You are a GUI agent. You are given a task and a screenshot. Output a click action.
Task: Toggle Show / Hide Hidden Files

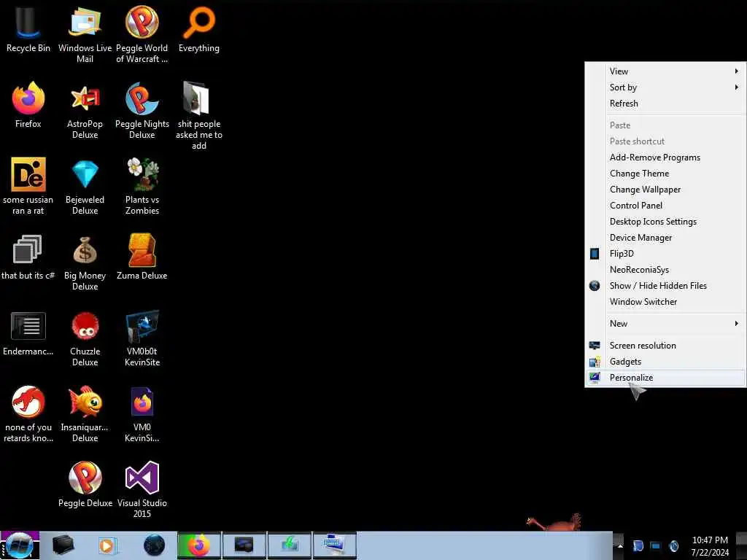click(x=673, y=286)
